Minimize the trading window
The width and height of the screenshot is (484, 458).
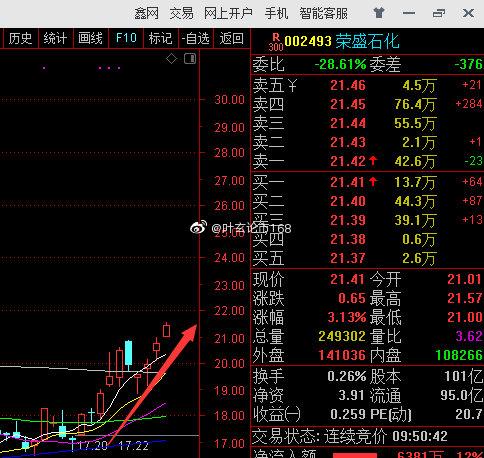pos(409,13)
